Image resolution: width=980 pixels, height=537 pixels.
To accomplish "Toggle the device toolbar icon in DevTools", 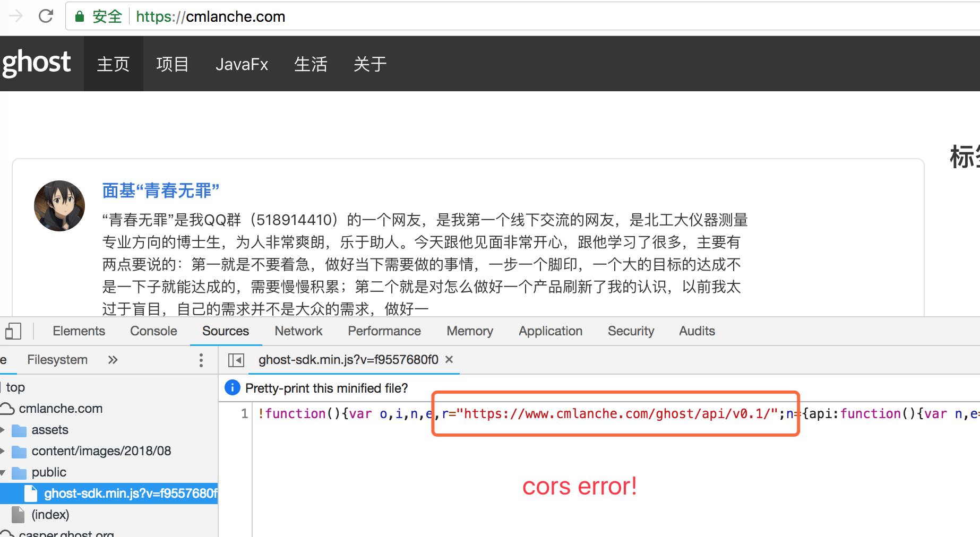I will (13, 331).
